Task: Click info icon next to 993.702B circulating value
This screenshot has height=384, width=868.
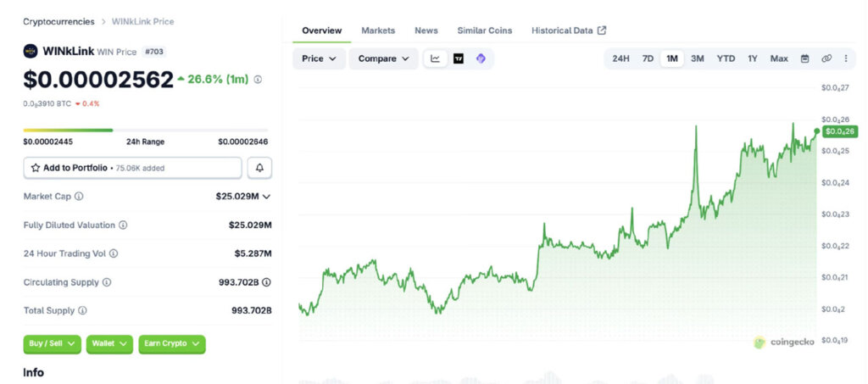Action: click(x=266, y=282)
